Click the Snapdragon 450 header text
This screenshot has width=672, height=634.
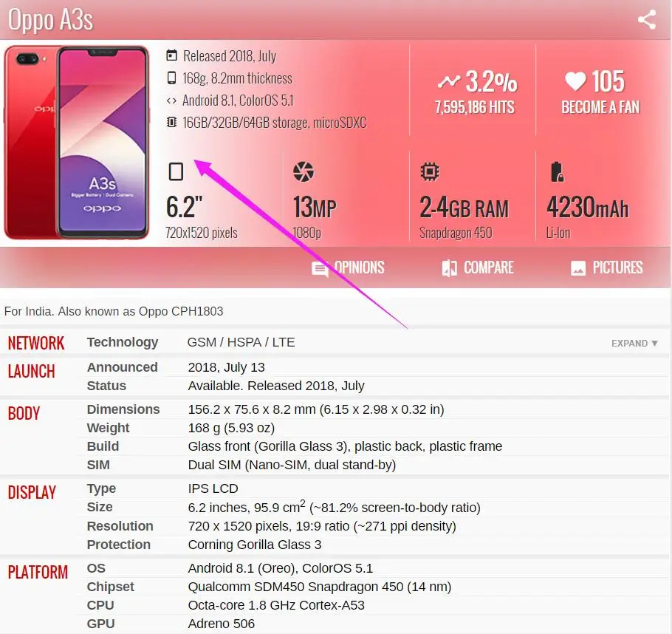click(456, 233)
